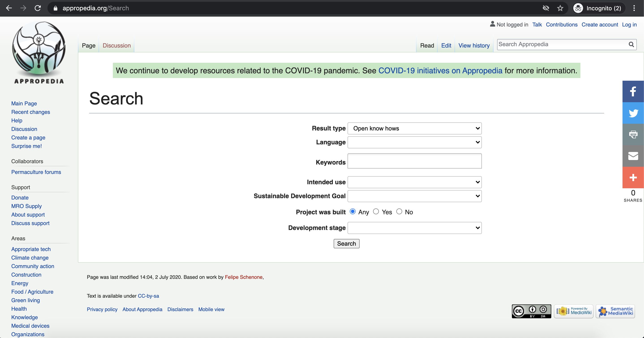Open the Sustainable Development Goal dropdown

414,196
